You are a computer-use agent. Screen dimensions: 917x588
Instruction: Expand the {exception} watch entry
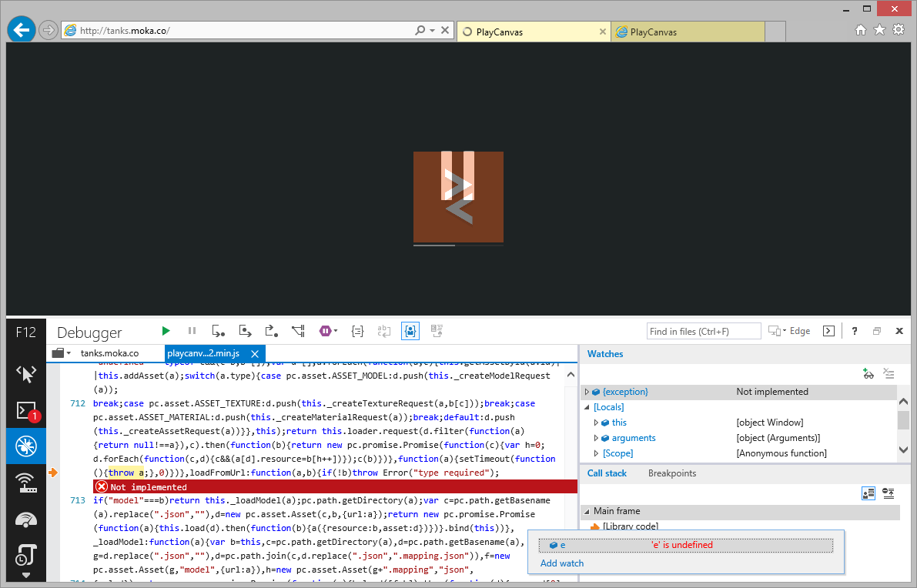click(x=587, y=392)
